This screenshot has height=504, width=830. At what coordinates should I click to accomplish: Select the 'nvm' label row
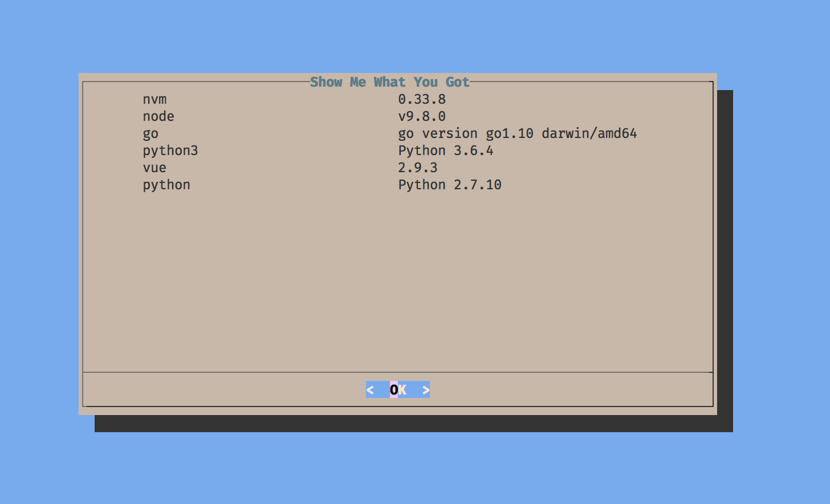click(154, 100)
